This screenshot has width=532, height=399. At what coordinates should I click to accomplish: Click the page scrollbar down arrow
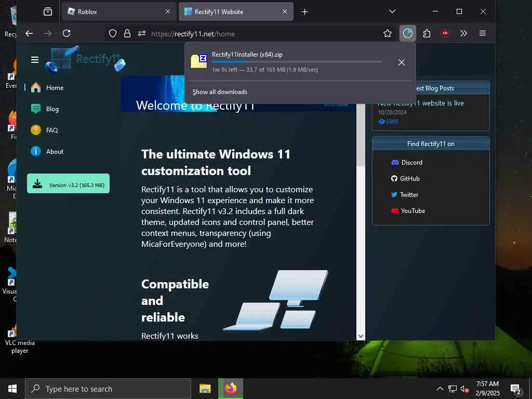pyautogui.click(x=361, y=336)
